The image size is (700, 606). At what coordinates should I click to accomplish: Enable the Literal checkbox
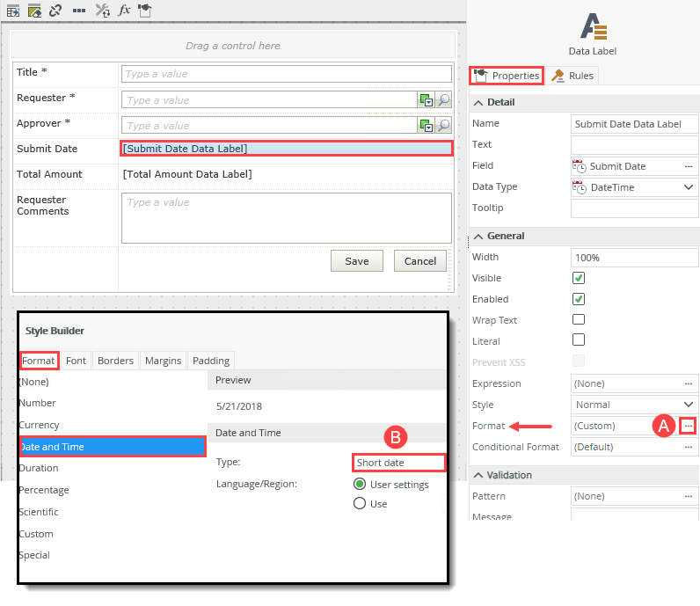pos(579,340)
